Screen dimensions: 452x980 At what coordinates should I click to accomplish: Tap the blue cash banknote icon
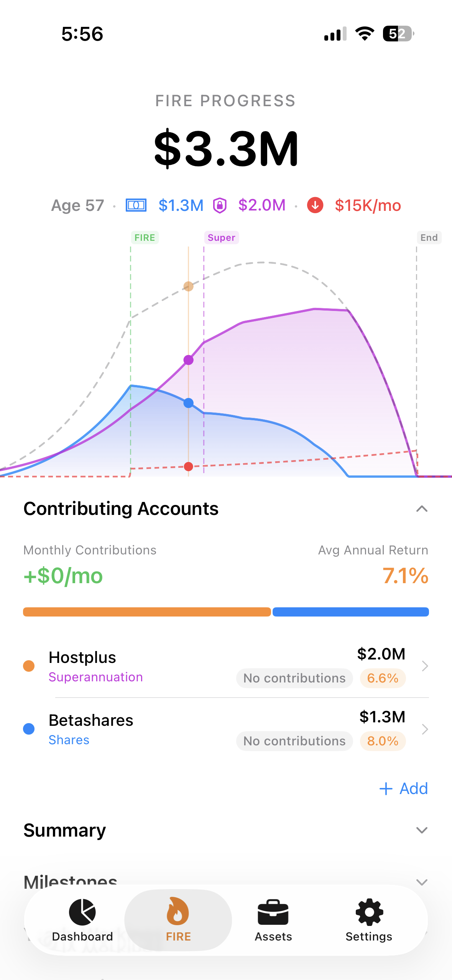[136, 205]
